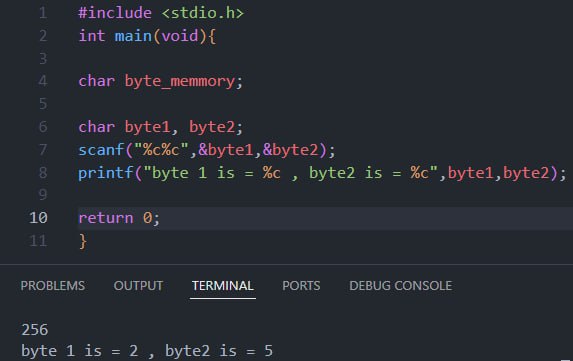Place cursor on the #include <stdio.h> line

click(x=161, y=13)
